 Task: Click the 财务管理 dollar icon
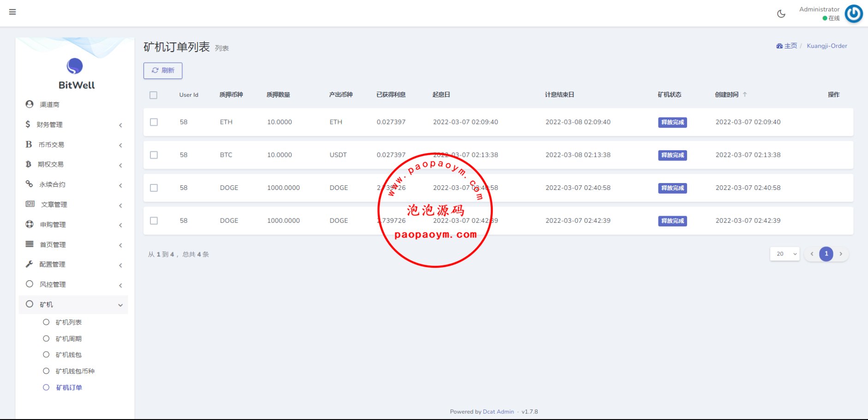click(28, 124)
